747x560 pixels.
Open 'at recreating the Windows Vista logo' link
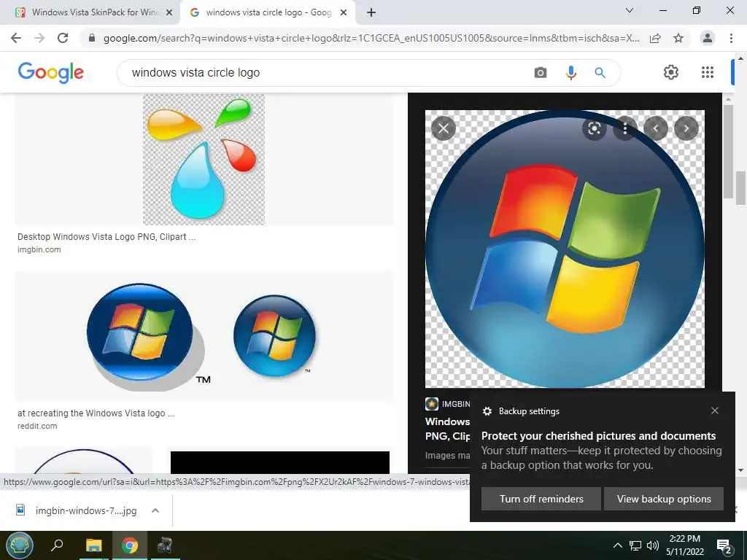coord(96,413)
